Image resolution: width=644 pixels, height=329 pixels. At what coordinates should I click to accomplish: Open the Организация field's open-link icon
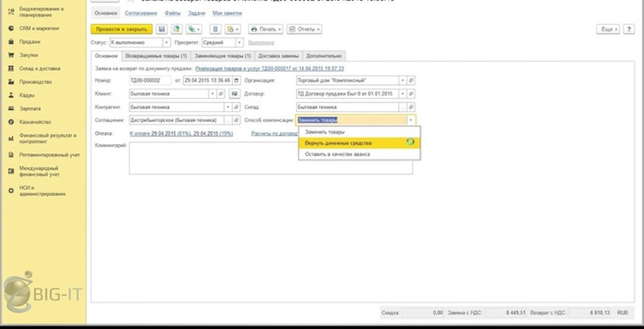click(411, 81)
